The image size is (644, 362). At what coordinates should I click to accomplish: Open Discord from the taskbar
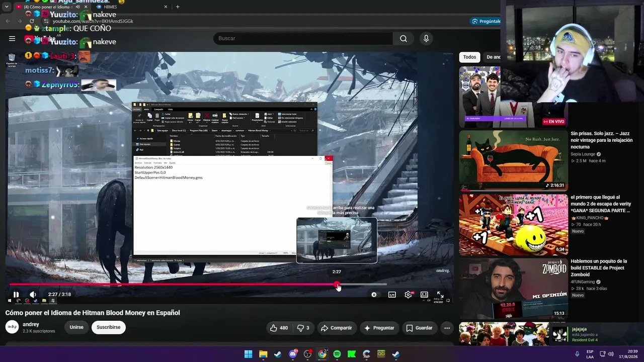coord(293,354)
